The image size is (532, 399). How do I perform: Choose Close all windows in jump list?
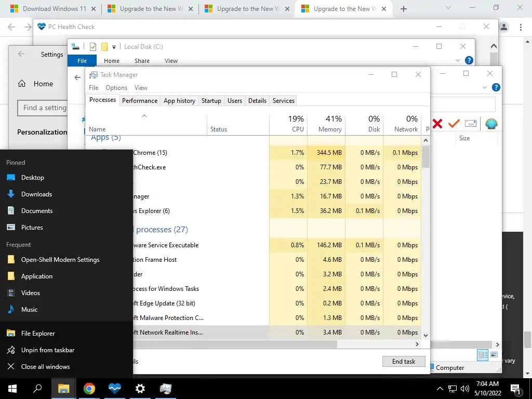[66, 366]
